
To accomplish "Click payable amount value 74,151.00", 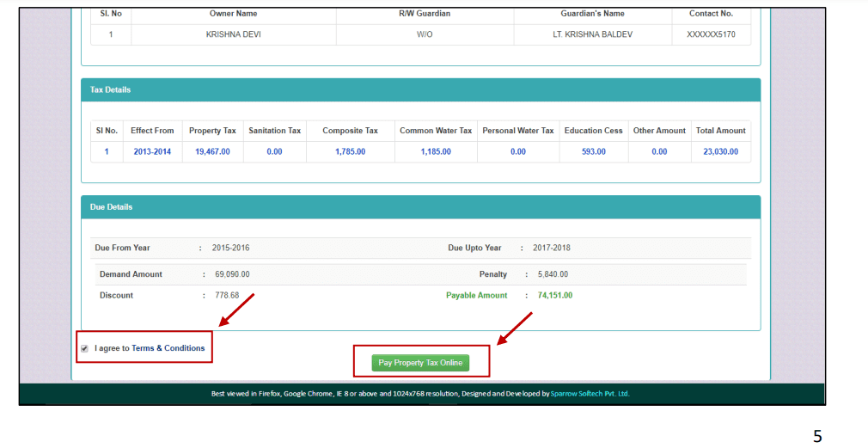I will 555,296.
